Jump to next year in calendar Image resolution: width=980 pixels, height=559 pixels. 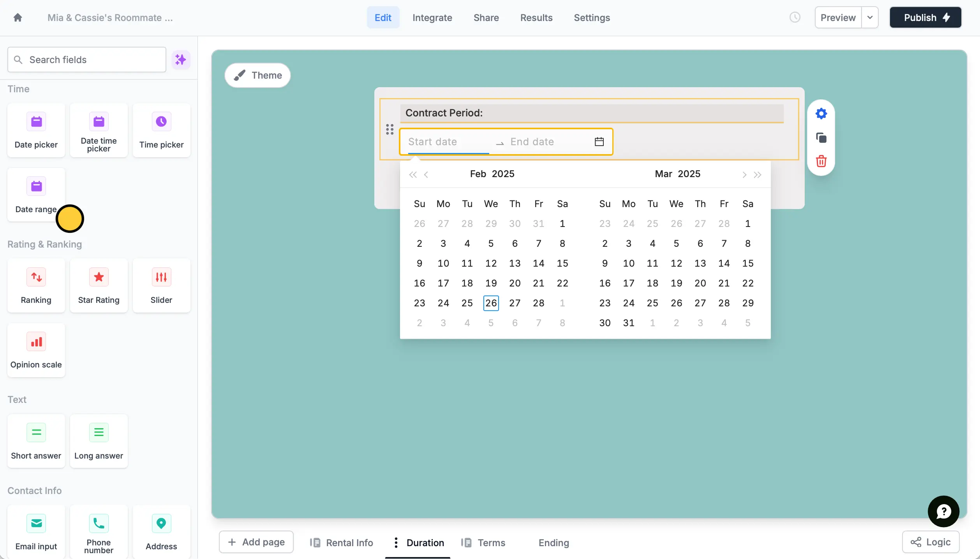point(757,174)
